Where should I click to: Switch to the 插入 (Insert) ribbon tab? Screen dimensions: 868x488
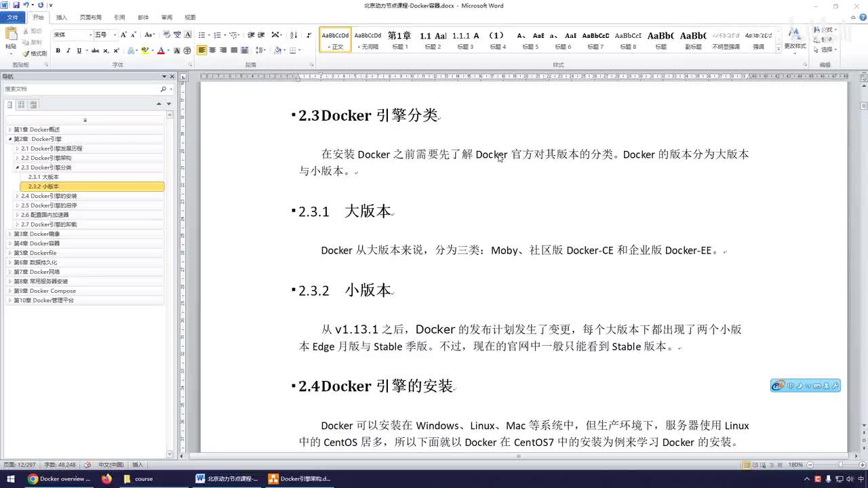pyautogui.click(x=62, y=18)
